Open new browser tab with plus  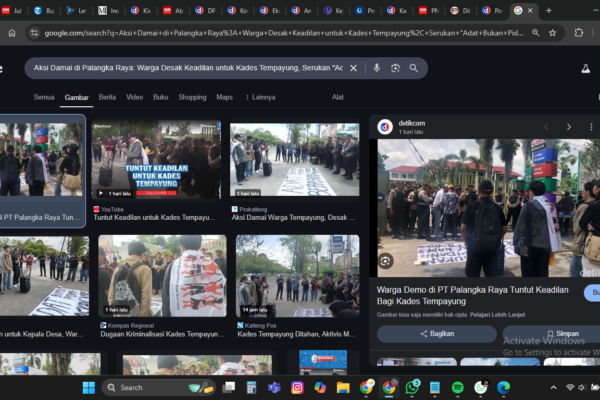(548, 10)
